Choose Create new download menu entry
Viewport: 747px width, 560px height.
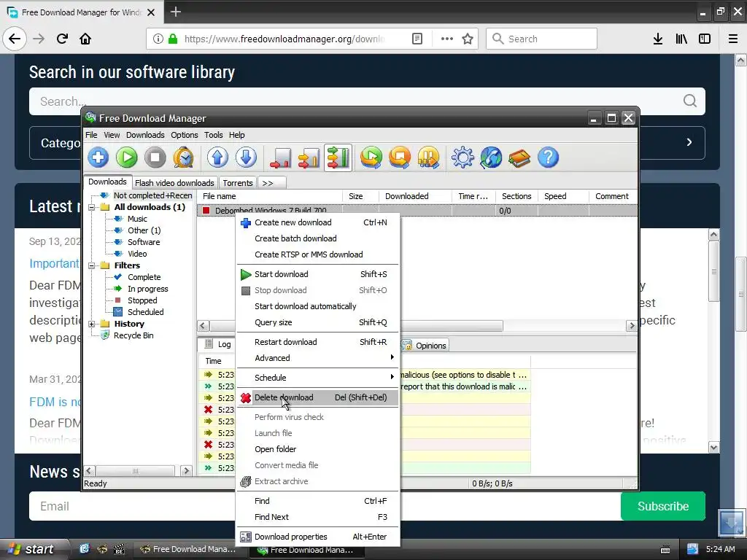[317, 222]
